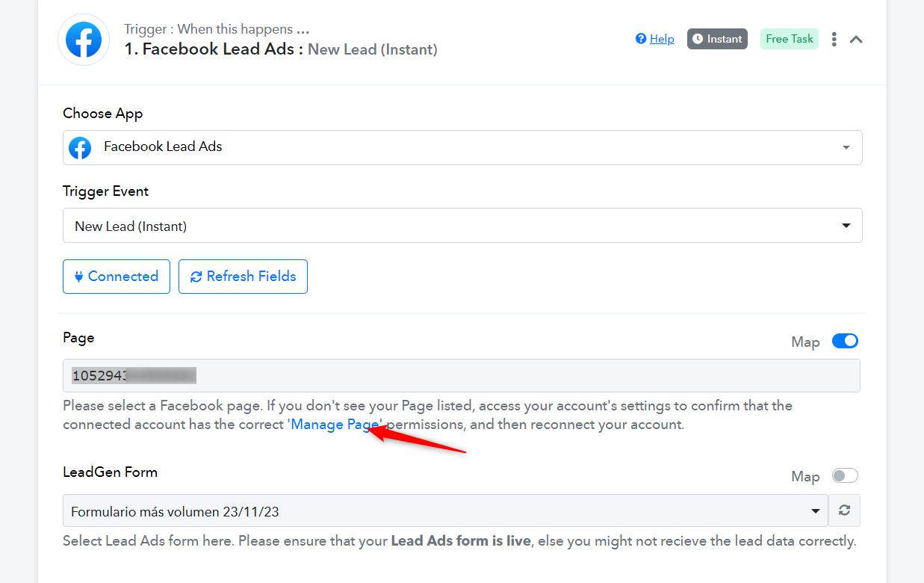Collapse the trigger step with chevron

[856, 39]
